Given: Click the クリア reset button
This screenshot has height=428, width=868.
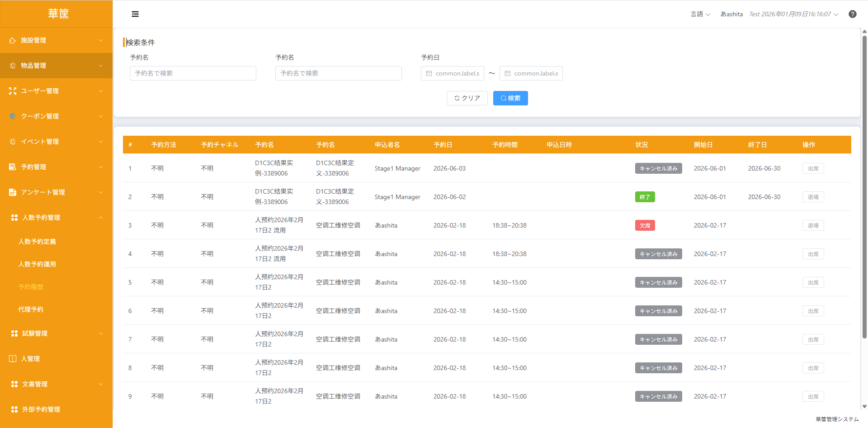Looking at the screenshot, I should pyautogui.click(x=467, y=98).
